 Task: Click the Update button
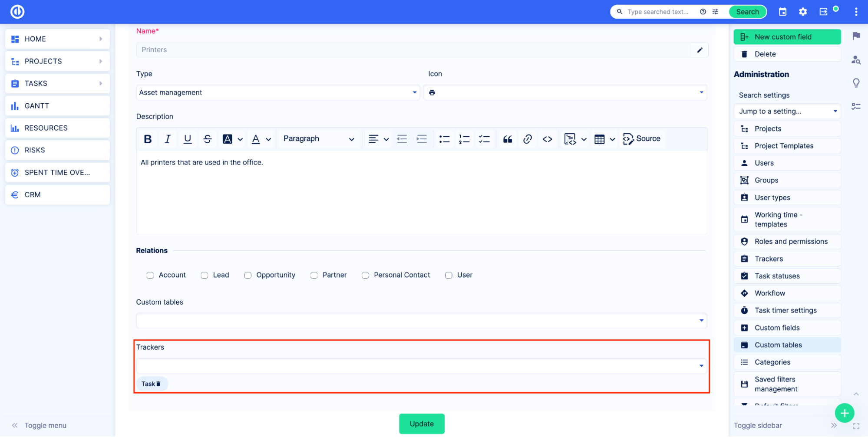tap(422, 424)
